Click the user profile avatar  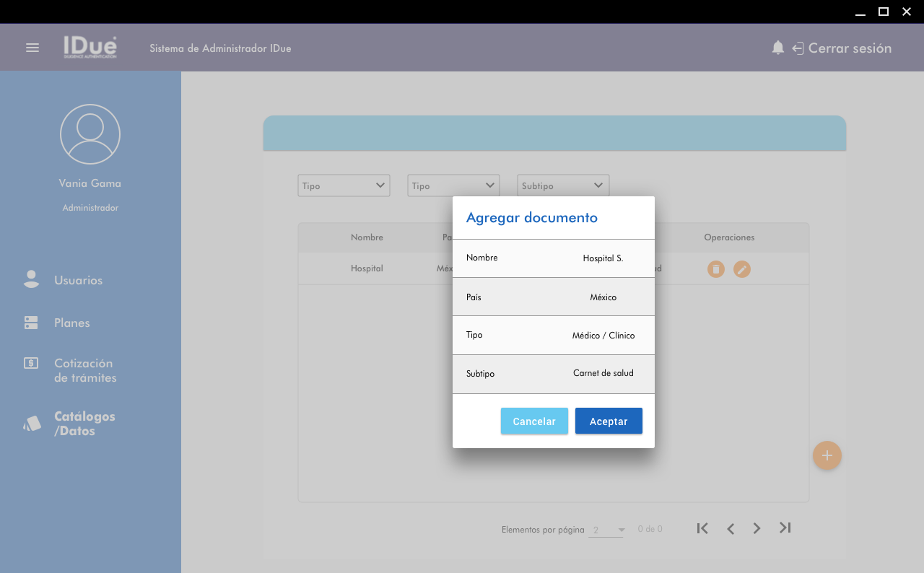(90, 134)
